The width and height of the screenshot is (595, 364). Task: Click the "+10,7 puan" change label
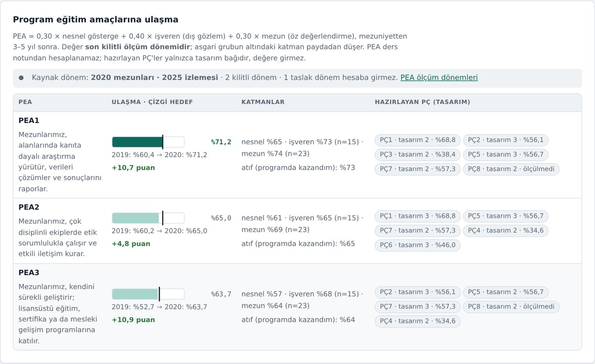coord(133,168)
